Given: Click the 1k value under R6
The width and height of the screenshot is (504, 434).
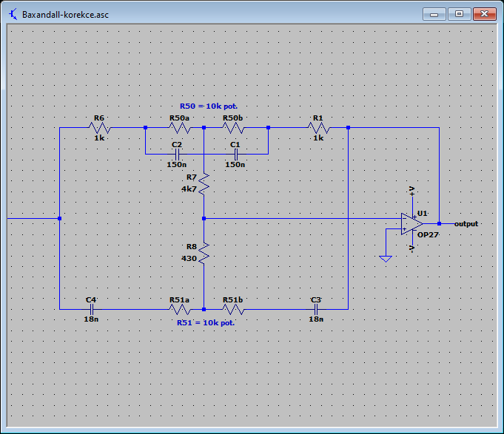Looking at the screenshot, I should click(x=99, y=138).
